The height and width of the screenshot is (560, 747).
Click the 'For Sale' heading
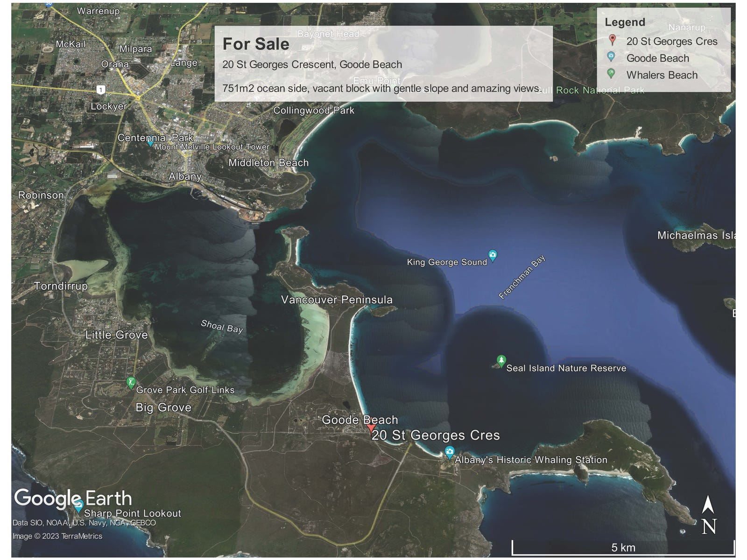click(256, 44)
